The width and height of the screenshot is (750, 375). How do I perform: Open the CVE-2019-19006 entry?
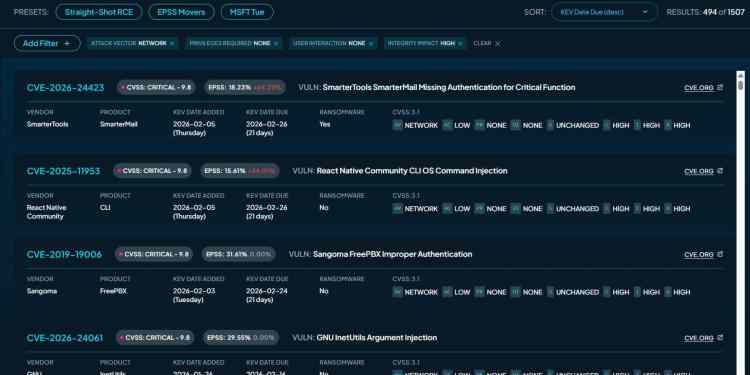(x=65, y=254)
